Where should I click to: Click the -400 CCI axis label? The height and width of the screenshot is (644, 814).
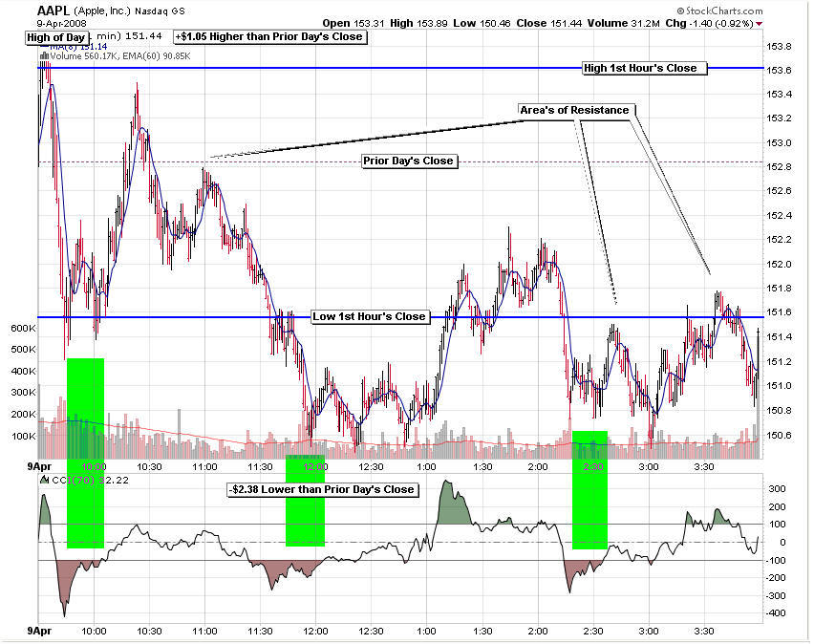(x=776, y=613)
